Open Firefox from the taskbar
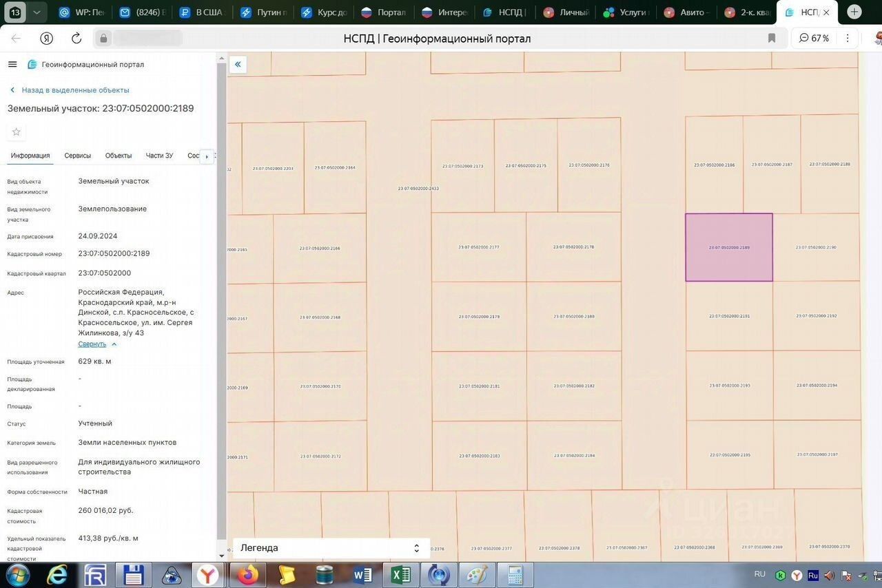The image size is (882, 588). tap(248, 575)
